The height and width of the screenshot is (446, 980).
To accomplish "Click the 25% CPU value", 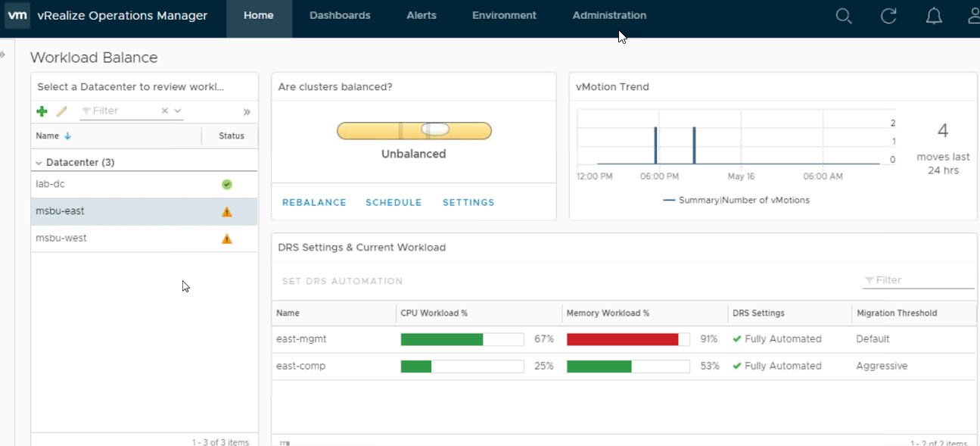I will coord(544,366).
